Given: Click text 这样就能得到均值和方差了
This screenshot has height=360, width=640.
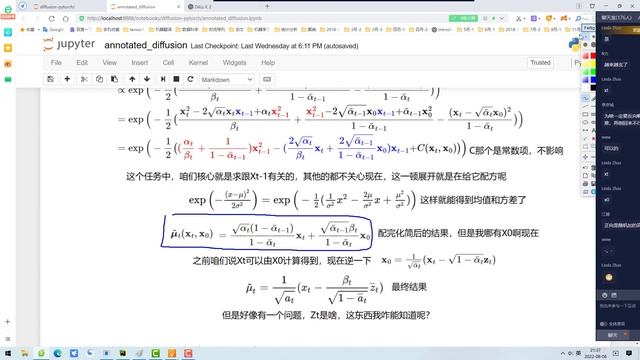Looking at the screenshot, I should click(x=473, y=200).
